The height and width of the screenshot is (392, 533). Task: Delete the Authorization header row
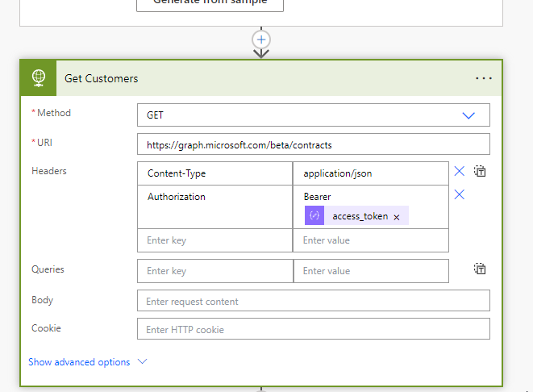[460, 194]
